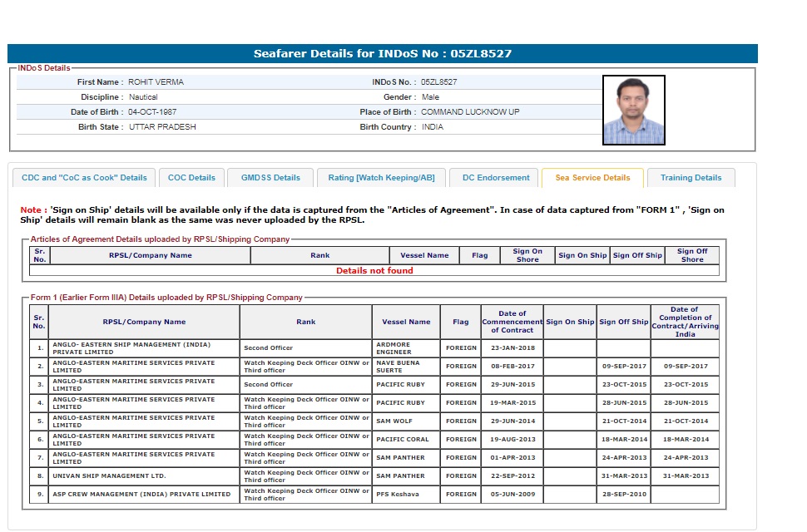807x532 pixels.
Task: Click the 'Details not found' message row
Action: tap(374, 271)
